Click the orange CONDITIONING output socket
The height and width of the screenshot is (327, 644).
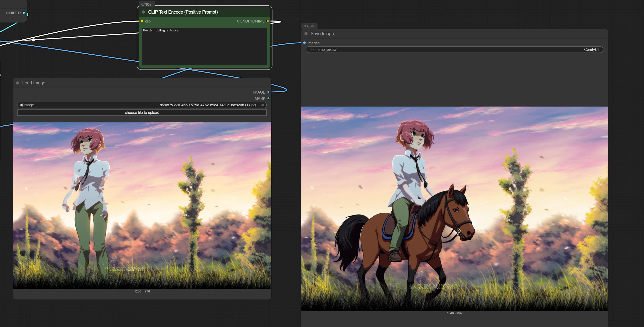click(x=268, y=21)
